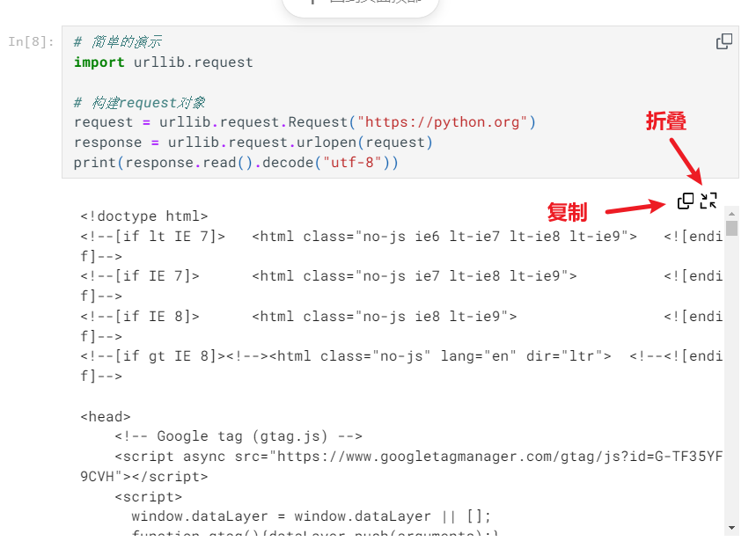Click the red "折叠" annotation label
The height and width of the screenshot is (556, 756).
pyautogui.click(x=665, y=122)
